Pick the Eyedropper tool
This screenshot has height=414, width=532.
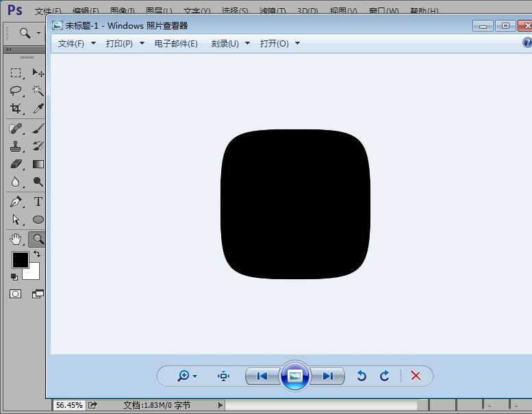coord(38,109)
